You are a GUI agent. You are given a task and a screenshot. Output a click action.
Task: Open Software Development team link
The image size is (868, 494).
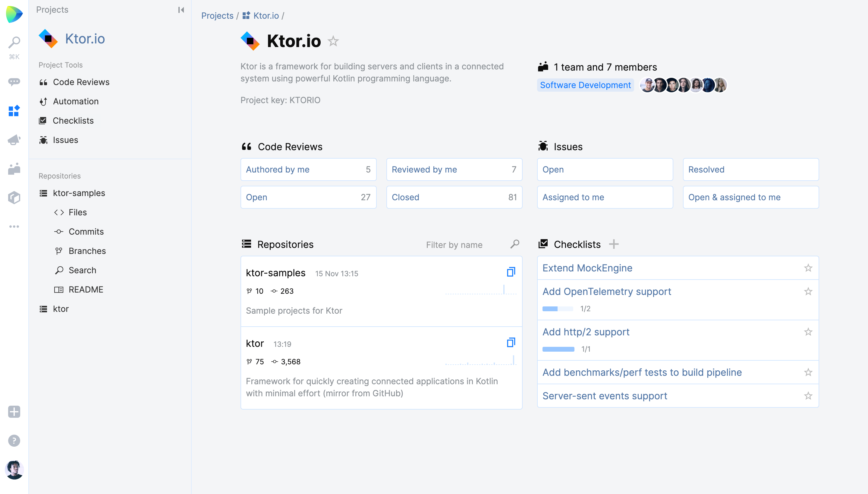585,84
